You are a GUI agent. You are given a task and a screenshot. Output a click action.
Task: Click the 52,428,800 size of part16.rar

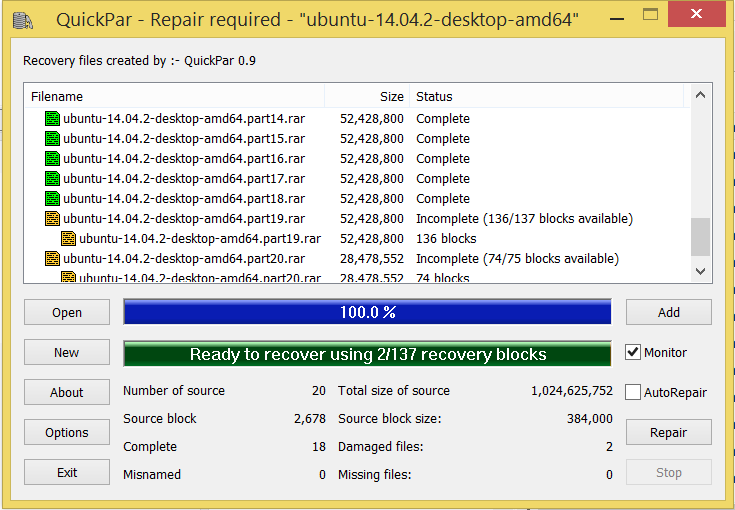click(x=372, y=158)
